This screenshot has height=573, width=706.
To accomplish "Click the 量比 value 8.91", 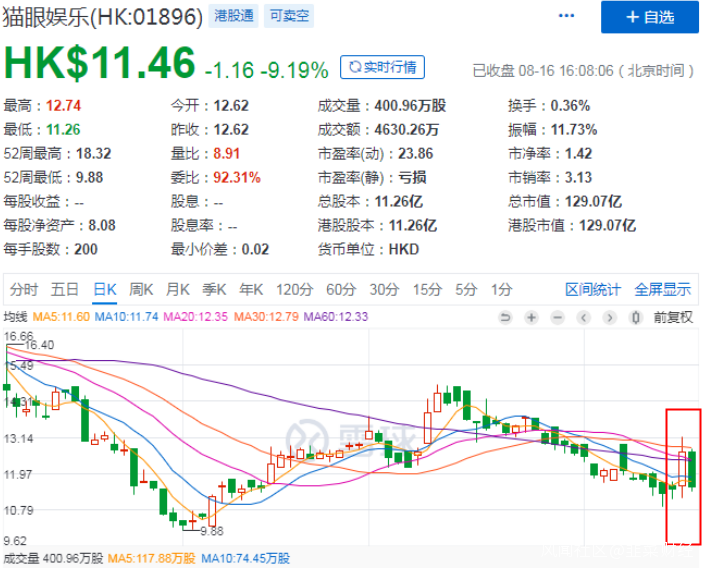I will (226, 153).
